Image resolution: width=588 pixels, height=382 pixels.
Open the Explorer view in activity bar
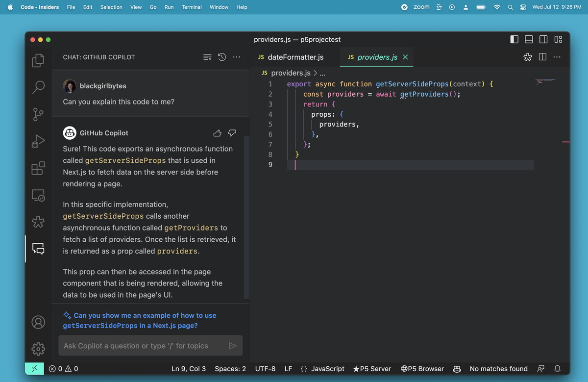click(38, 60)
